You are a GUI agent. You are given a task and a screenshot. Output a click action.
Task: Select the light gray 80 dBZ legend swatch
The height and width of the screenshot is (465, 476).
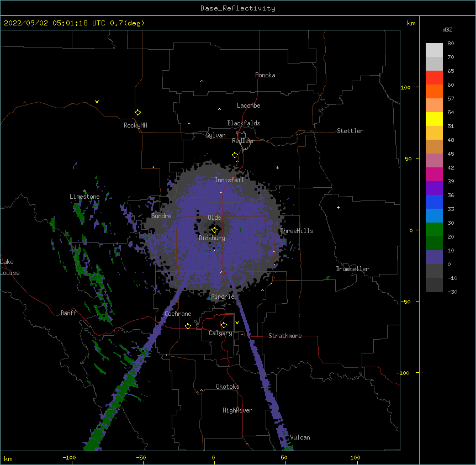[434, 50]
